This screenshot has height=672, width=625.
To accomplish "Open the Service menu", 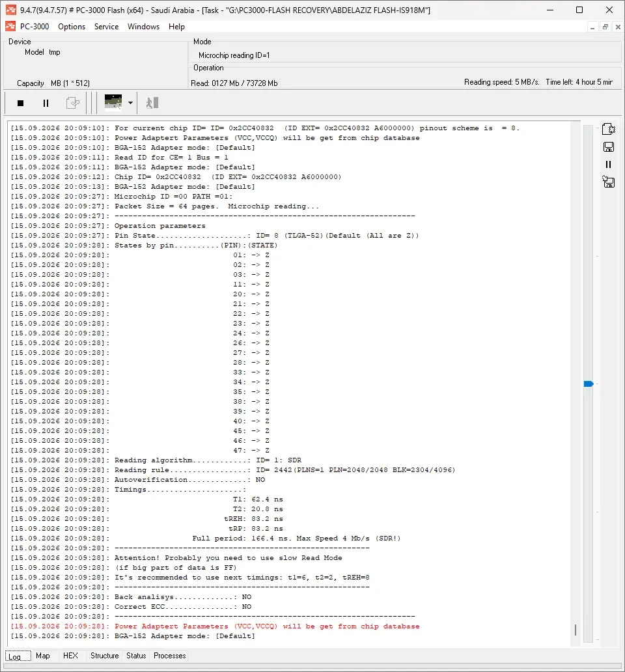I will 106,27.
